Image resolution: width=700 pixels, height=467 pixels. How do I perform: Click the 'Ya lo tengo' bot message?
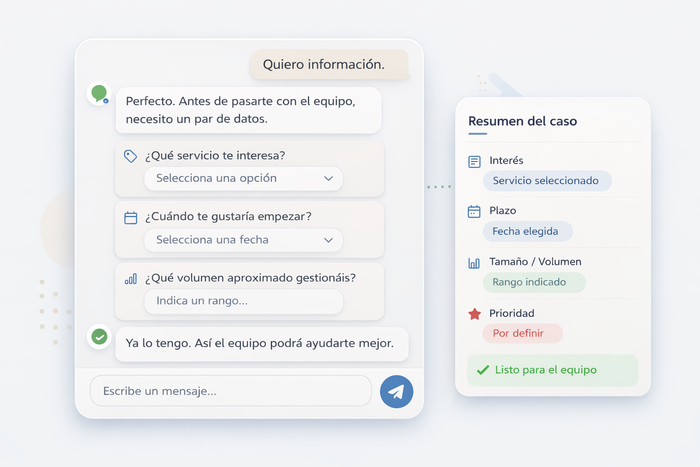(262, 344)
